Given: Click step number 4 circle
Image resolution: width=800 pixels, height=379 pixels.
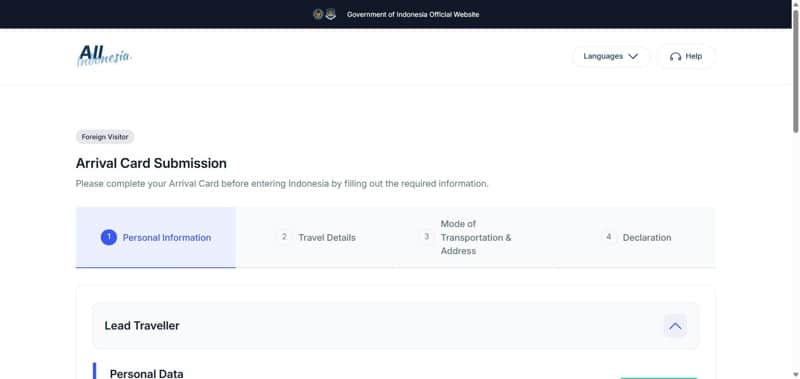Looking at the screenshot, I should click(608, 237).
